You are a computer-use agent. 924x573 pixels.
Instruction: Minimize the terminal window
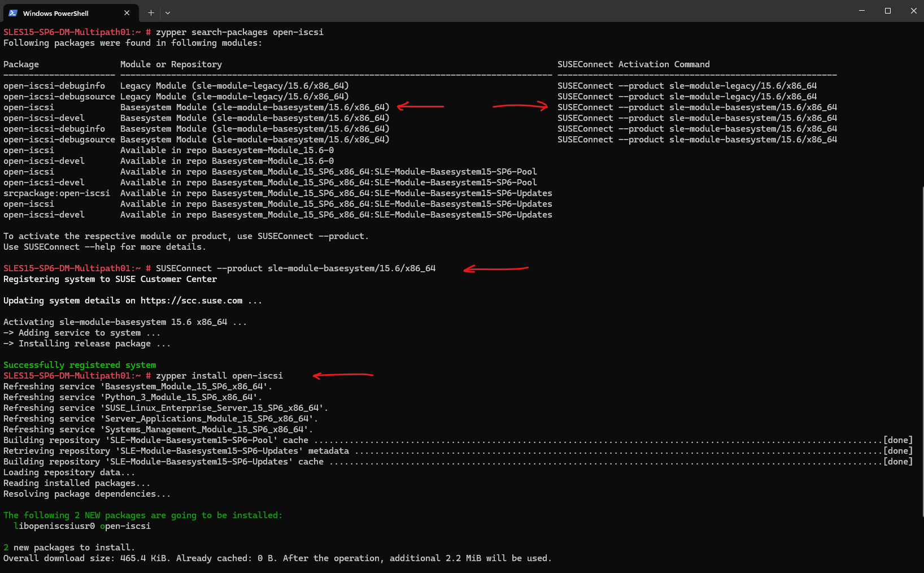862,11
